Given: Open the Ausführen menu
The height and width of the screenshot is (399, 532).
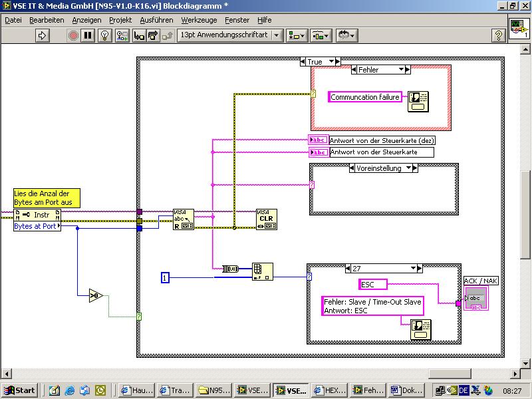Looking at the screenshot, I should 156,20.
